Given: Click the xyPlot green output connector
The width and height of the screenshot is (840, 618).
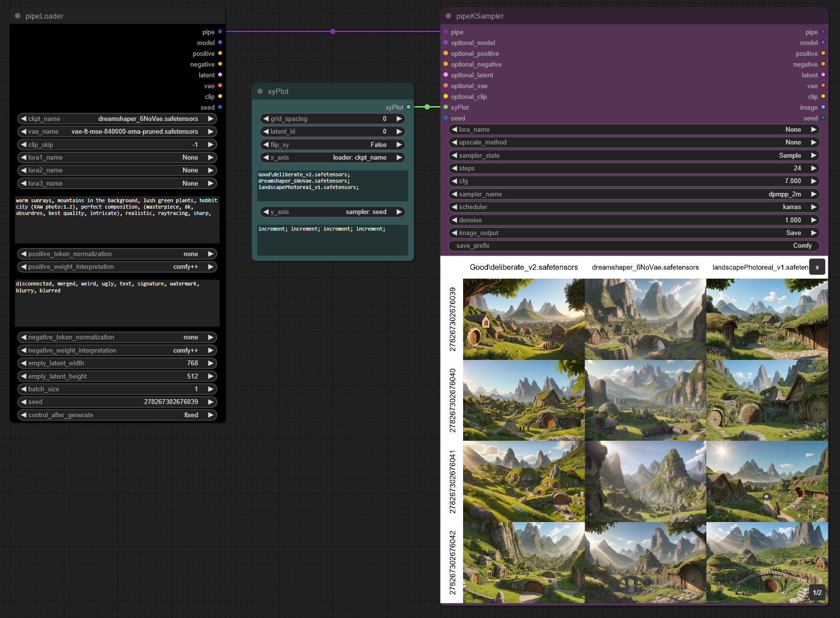Looking at the screenshot, I should [x=409, y=107].
